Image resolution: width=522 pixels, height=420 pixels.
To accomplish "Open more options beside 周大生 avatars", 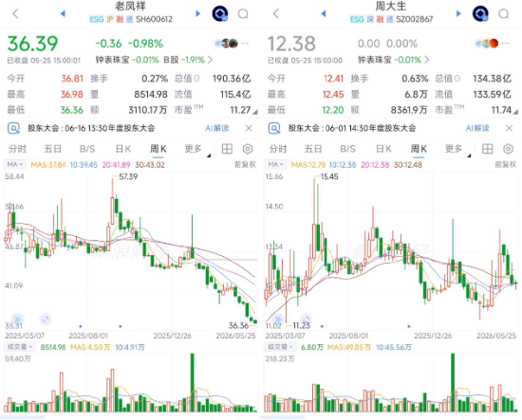I will [x=505, y=44].
